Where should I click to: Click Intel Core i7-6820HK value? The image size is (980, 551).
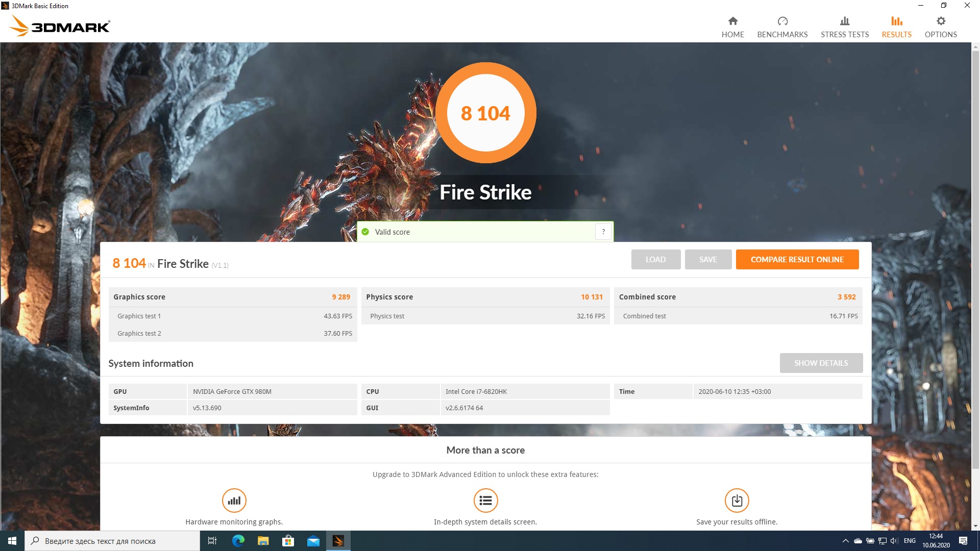(476, 391)
